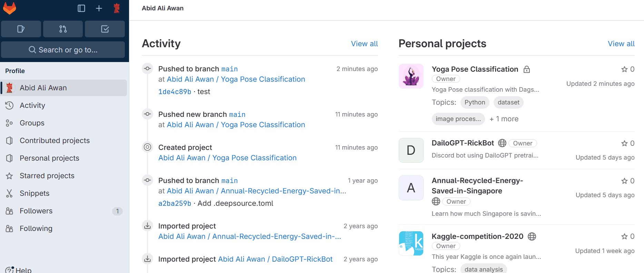Click the private lock icon on Yoga Pose Classification
The image size is (644, 273).
[x=527, y=69]
